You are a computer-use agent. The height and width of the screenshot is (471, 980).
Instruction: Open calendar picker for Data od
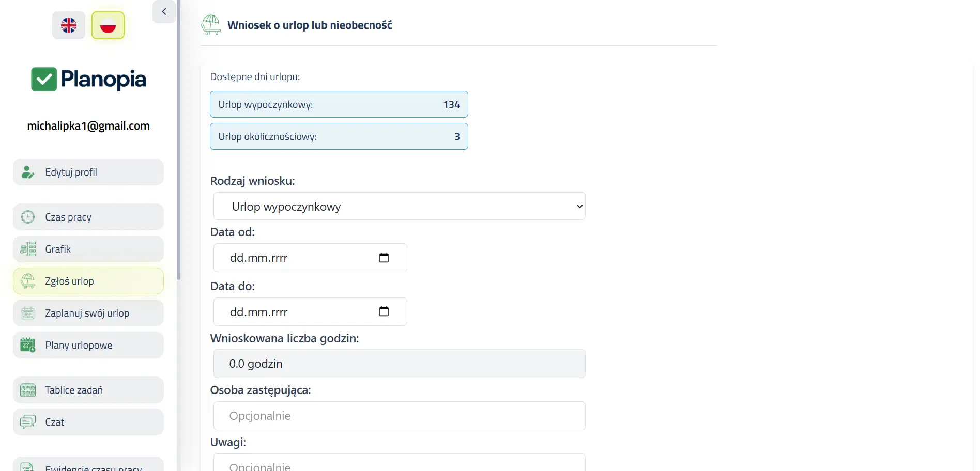[384, 258]
